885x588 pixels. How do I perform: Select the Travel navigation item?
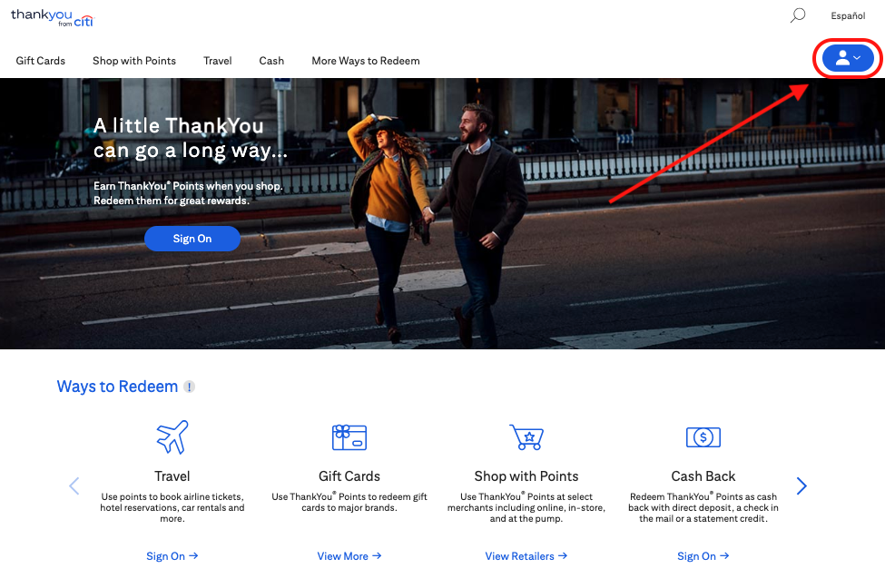(x=217, y=61)
